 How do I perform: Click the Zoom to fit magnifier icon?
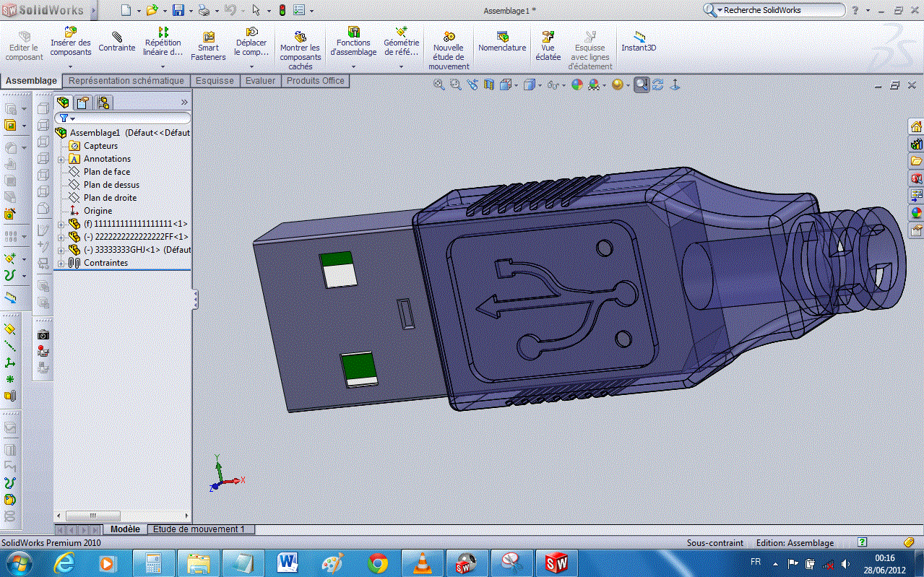tap(439, 85)
